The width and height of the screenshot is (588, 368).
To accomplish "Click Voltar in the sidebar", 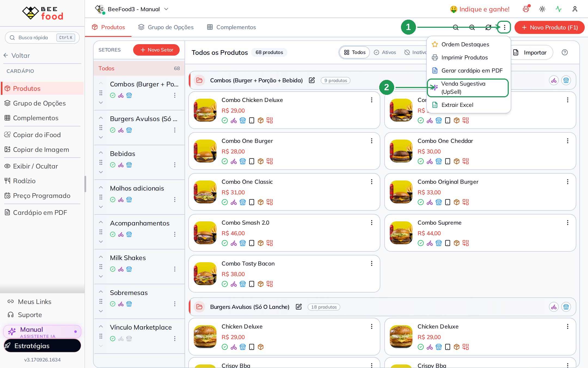I will 17,55.
